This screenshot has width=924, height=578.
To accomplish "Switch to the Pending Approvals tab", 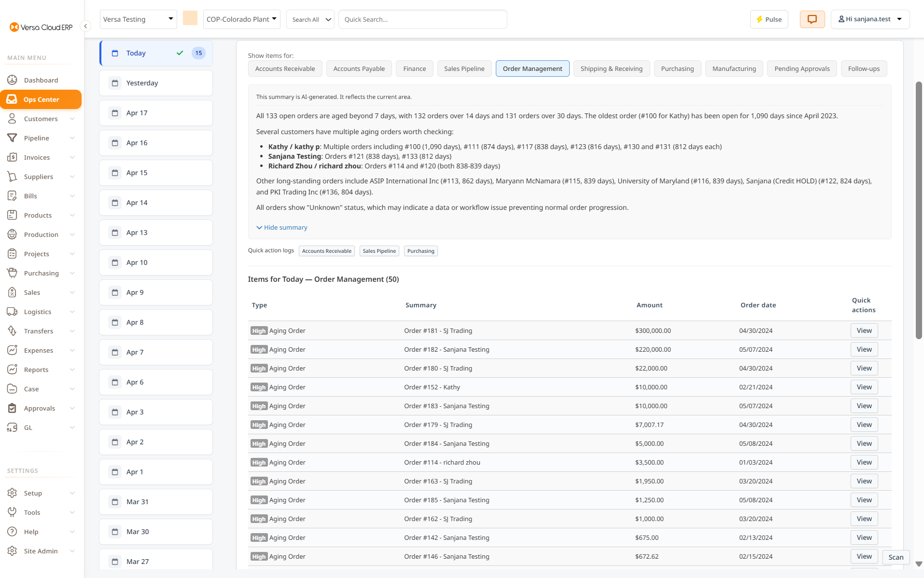I will coord(802,69).
